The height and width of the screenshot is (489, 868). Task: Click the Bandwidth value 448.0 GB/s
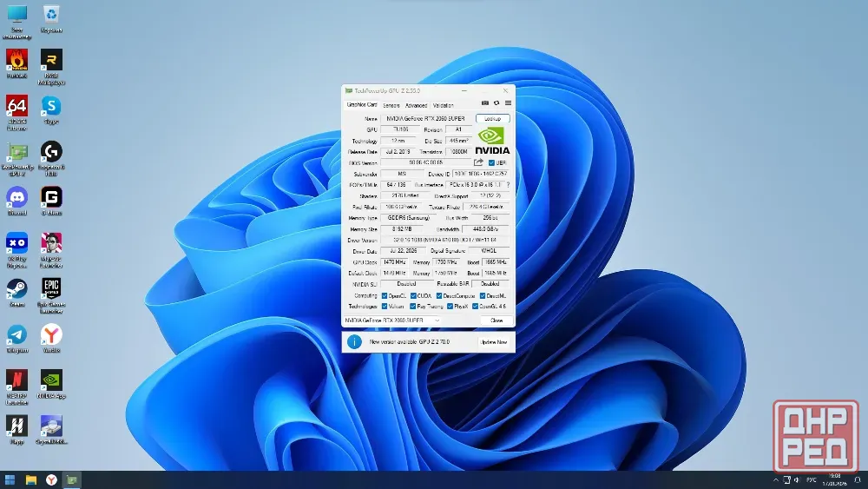[485, 228]
